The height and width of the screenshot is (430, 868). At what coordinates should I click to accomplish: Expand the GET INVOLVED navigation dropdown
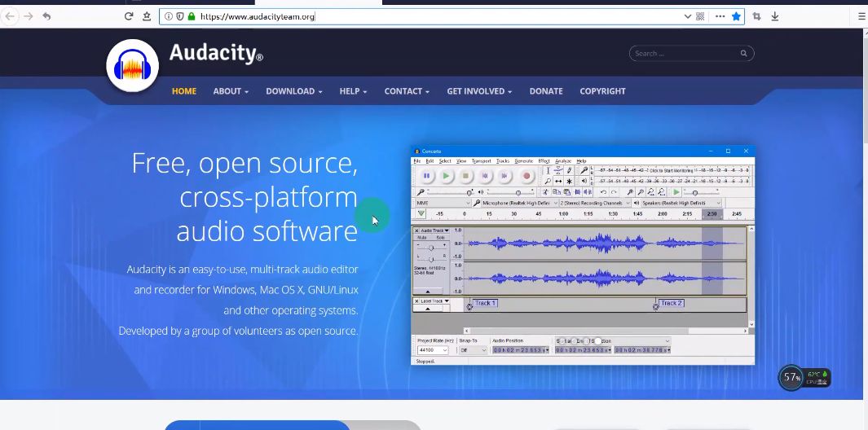pyautogui.click(x=479, y=91)
